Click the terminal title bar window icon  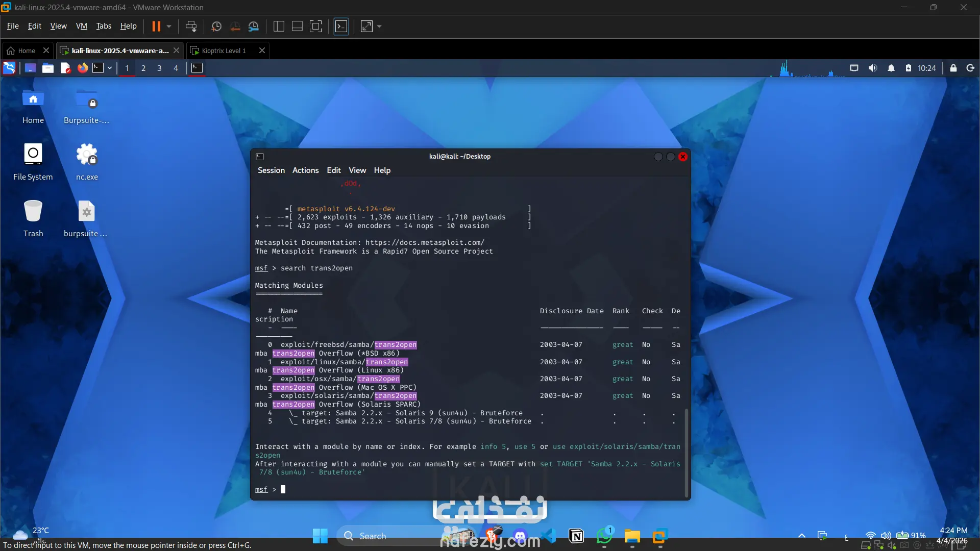coord(260,157)
